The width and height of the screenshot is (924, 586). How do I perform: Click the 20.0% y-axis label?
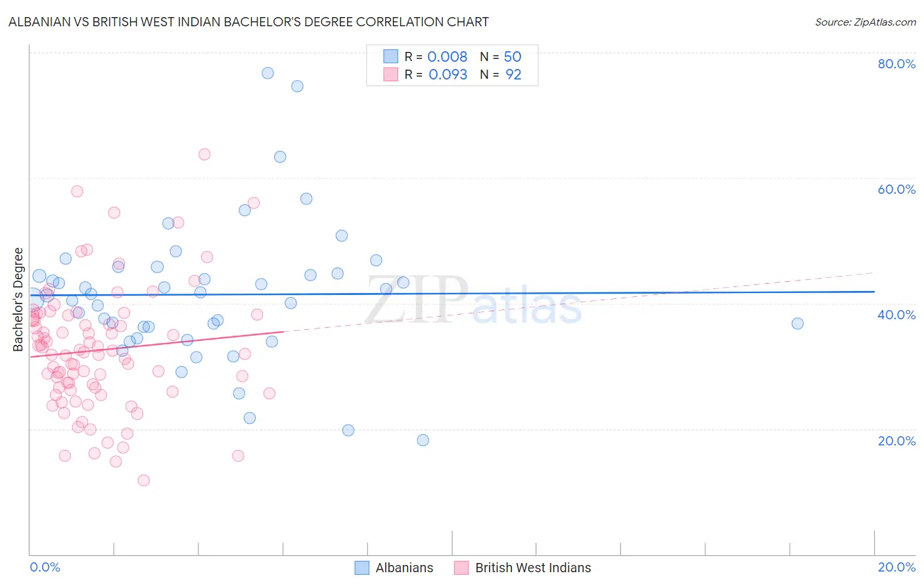click(896, 441)
